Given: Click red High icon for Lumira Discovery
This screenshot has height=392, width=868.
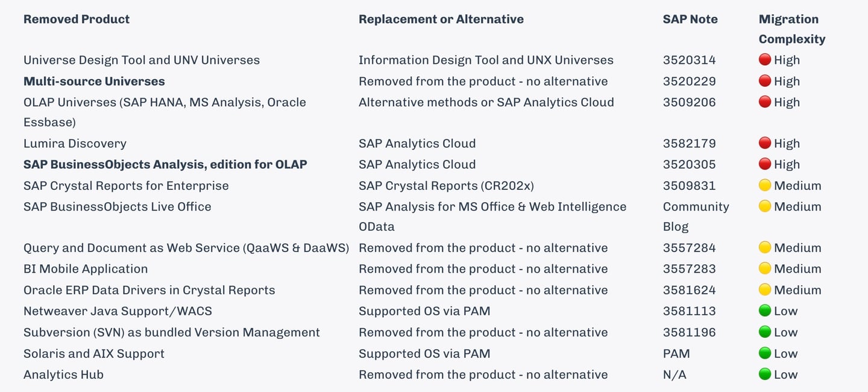Looking at the screenshot, I should pos(765,144).
